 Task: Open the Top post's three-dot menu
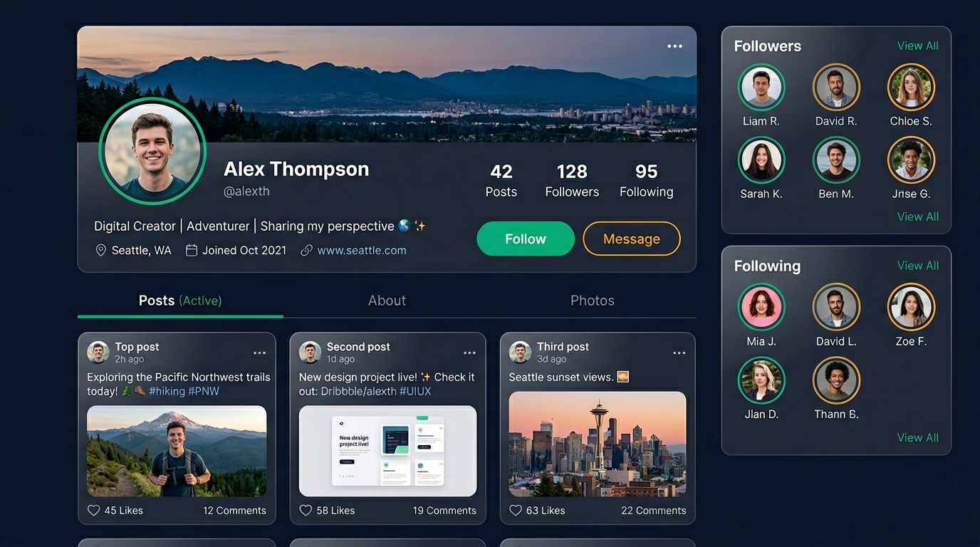click(259, 353)
